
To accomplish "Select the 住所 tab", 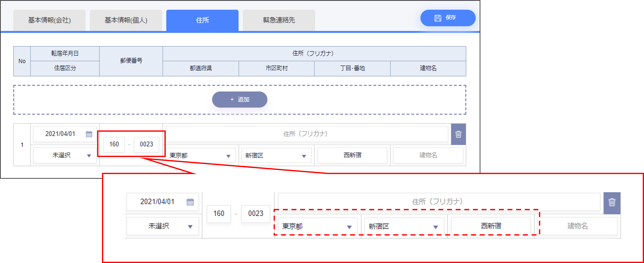I will [x=202, y=20].
